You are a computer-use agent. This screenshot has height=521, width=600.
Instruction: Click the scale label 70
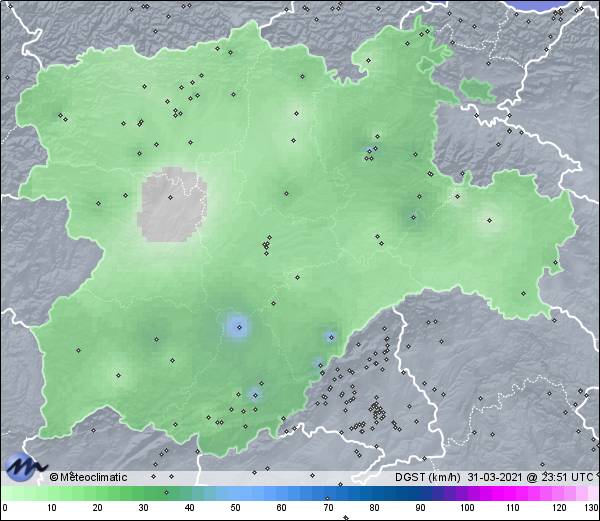coord(328,508)
